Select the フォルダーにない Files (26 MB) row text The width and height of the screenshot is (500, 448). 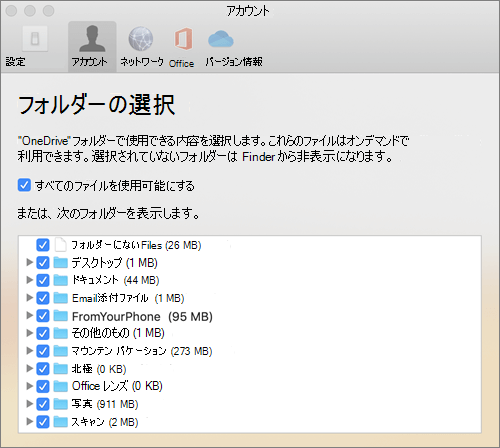coord(137,245)
